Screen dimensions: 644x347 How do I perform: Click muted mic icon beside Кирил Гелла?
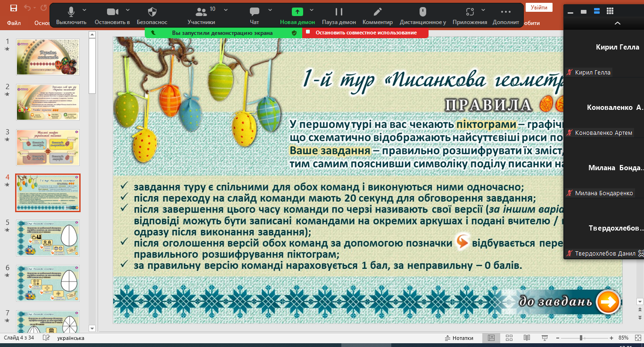570,73
